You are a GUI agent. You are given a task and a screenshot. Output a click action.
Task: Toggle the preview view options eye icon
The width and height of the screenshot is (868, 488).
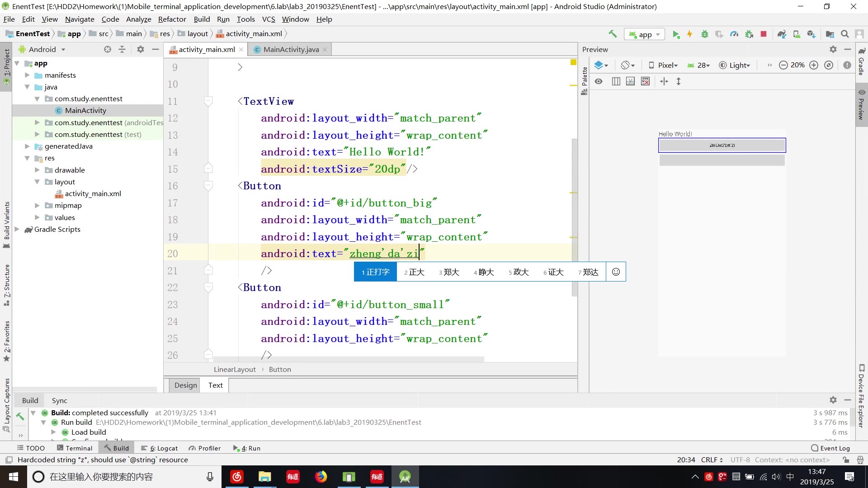click(599, 81)
